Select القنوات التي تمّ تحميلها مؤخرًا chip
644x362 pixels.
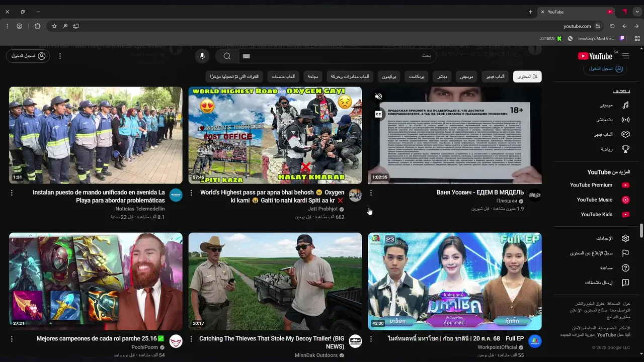(235, 76)
